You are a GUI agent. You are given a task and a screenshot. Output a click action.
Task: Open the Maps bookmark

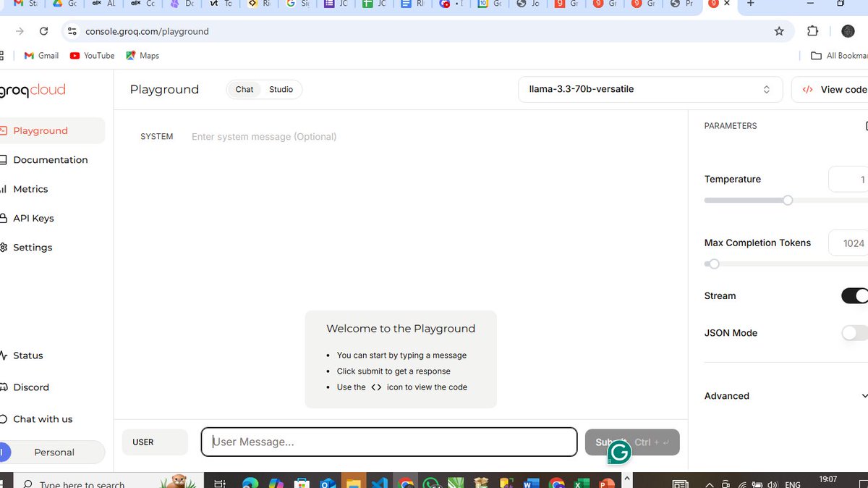tap(142, 56)
